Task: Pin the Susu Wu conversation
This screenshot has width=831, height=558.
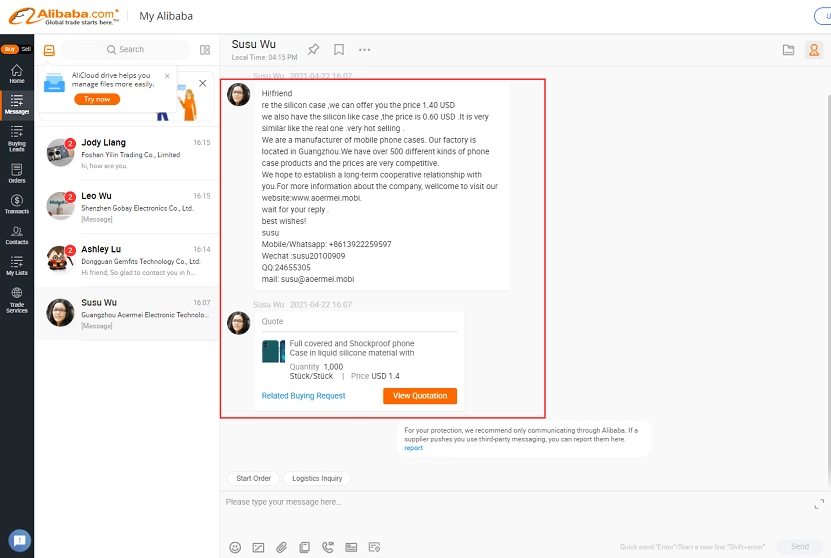Action: pos(313,49)
